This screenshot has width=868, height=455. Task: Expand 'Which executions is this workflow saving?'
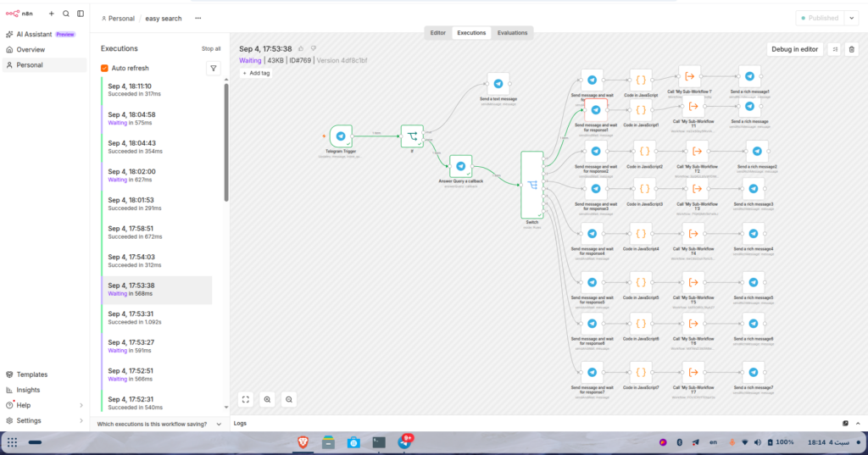(x=159, y=424)
